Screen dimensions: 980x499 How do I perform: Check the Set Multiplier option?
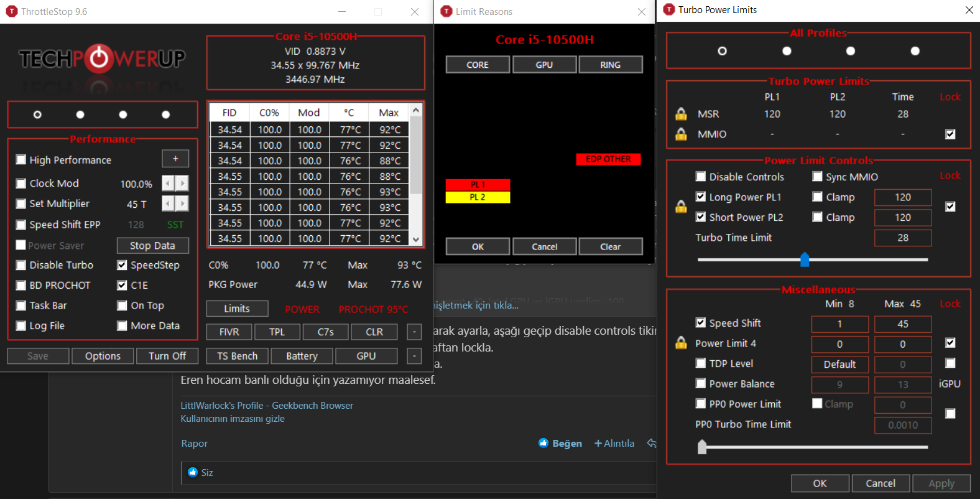click(21, 203)
